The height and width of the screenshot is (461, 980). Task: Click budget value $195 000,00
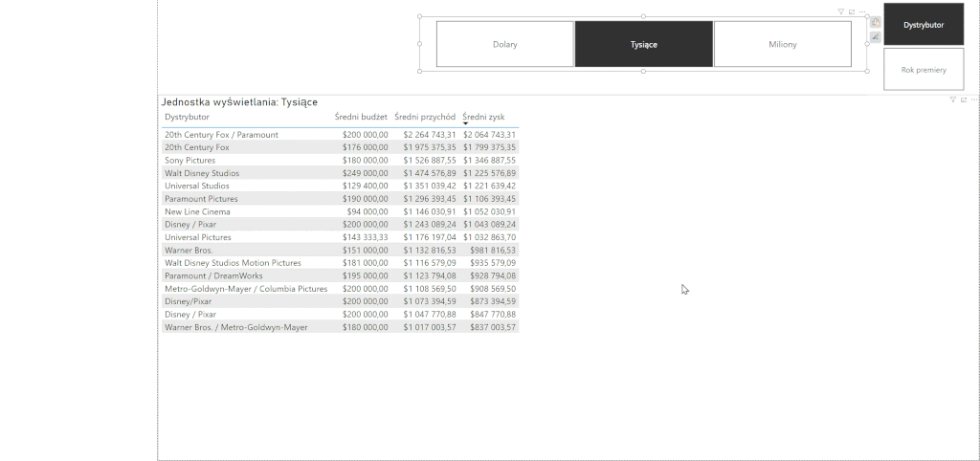pos(365,275)
